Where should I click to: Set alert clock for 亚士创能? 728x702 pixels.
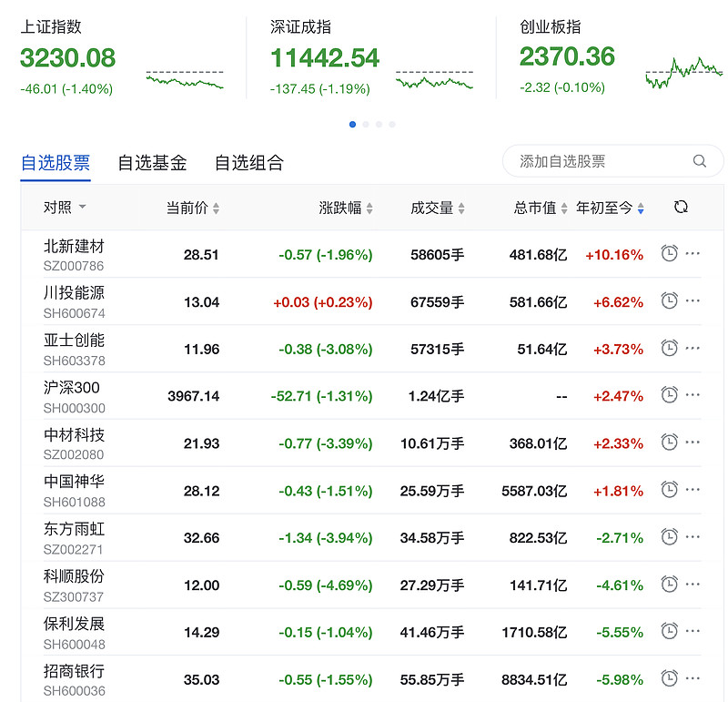669,348
